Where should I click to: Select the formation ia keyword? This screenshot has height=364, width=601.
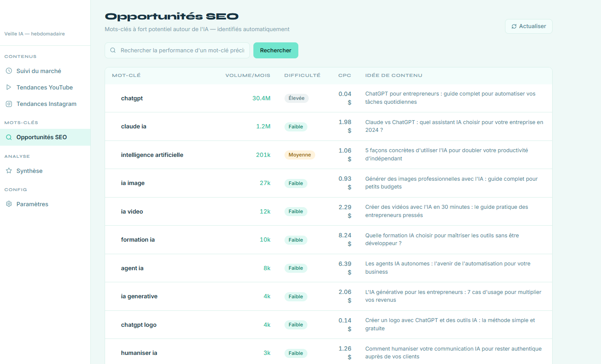[x=138, y=240]
